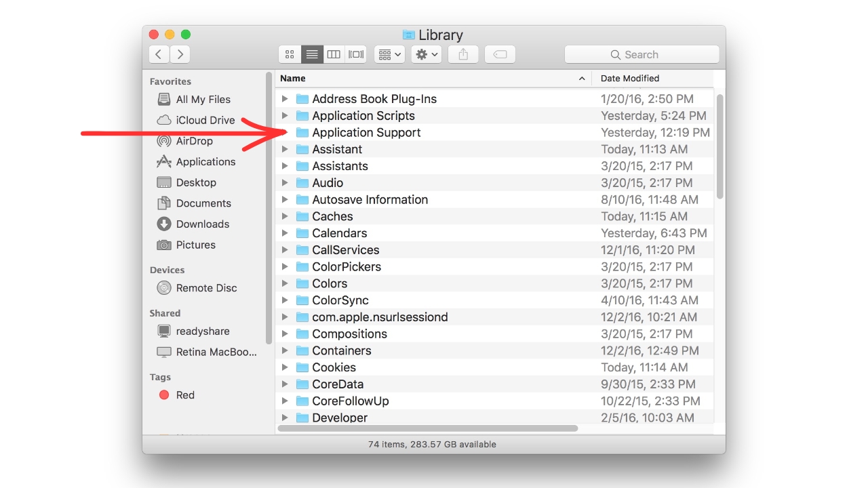Open the Action gear menu
Viewport: 868px width, 488px height.
tap(427, 54)
